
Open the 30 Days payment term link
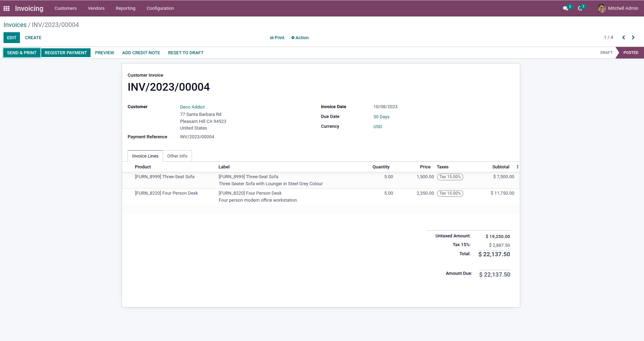tap(381, 117)
